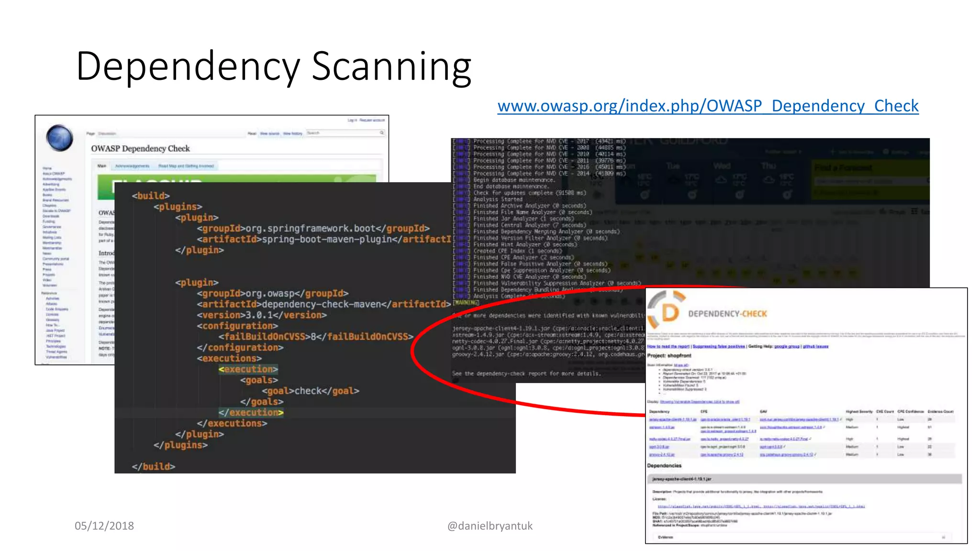Click the View history tab
The height and width of the screenshot is (551, 980).
pos(293,134)
